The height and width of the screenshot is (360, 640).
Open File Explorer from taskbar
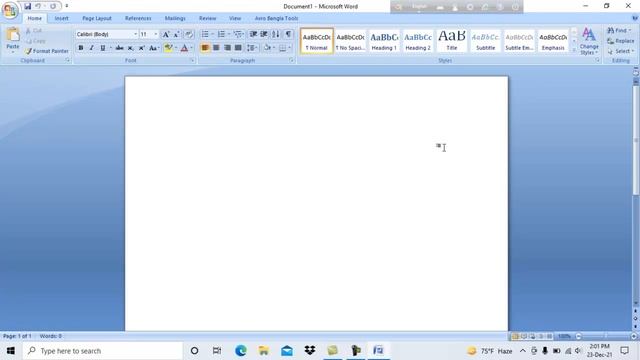[264, 351]
